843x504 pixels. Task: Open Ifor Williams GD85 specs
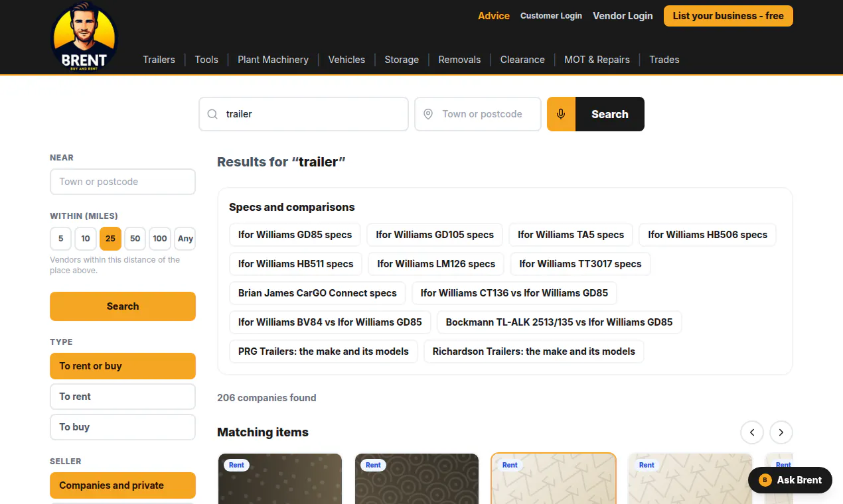tap(295, 235)
